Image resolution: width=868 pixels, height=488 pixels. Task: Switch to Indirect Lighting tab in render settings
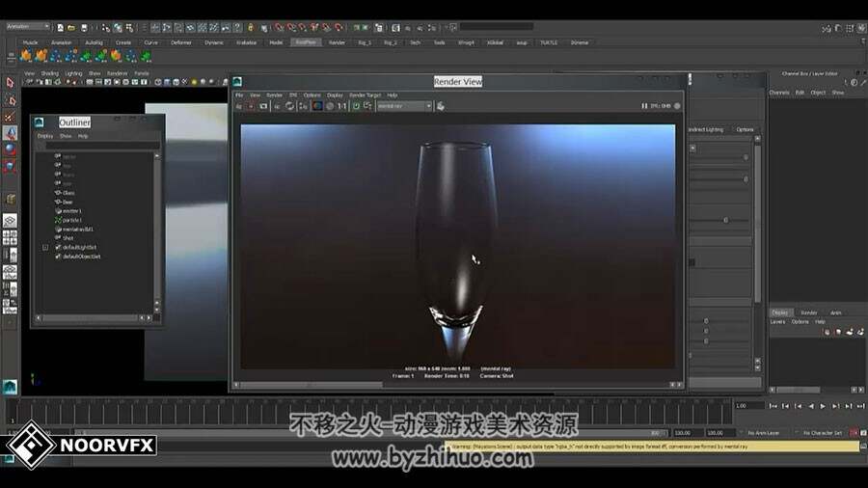coord(706,129)
